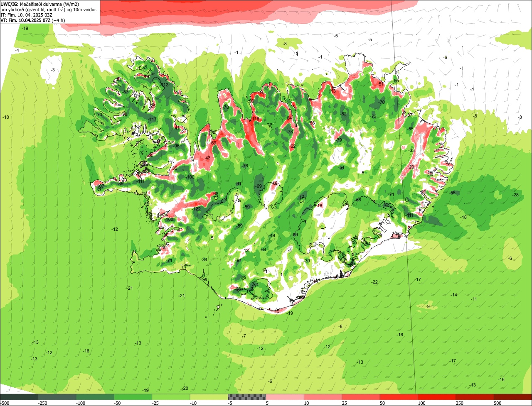Click the '-69' map value in central Iceland

point(259,186)
